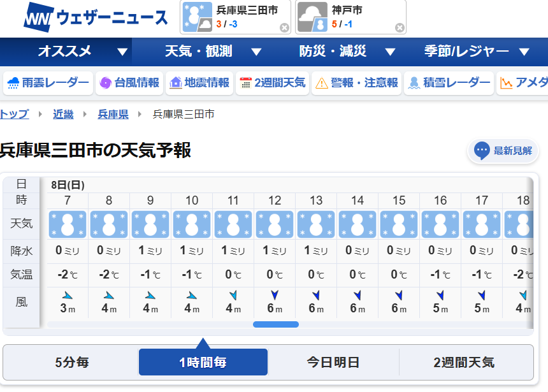Remove the 兵庫県三田市 saved location card
Viewport: 548px width, 392px height.
[284, 28]
